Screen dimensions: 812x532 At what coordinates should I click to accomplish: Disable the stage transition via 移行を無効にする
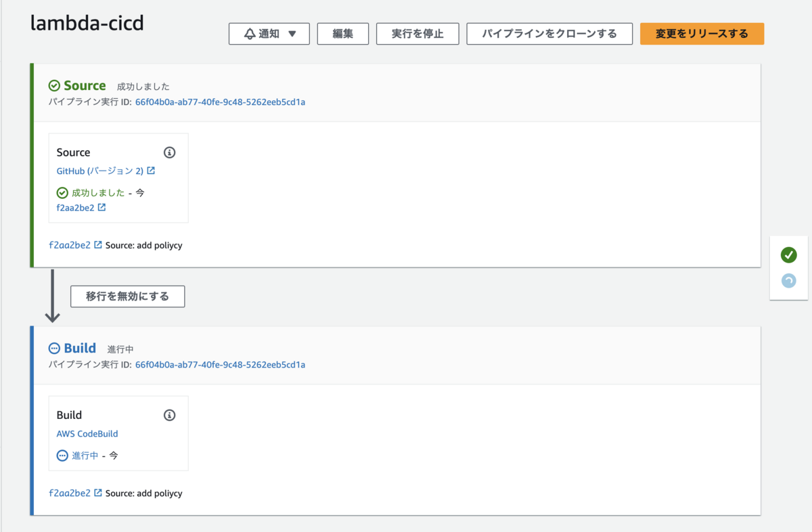pos(127,296)
